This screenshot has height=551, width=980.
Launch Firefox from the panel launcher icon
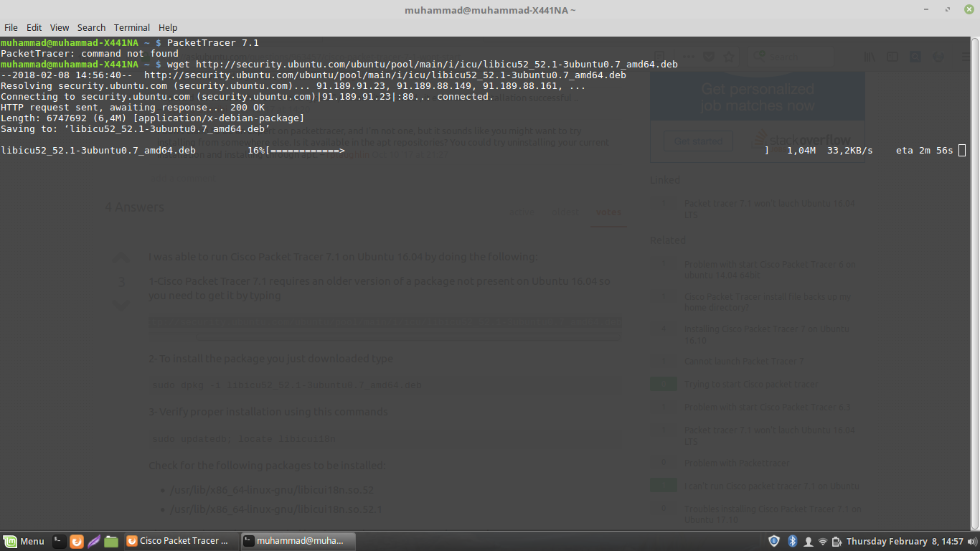tap(77, 541)
